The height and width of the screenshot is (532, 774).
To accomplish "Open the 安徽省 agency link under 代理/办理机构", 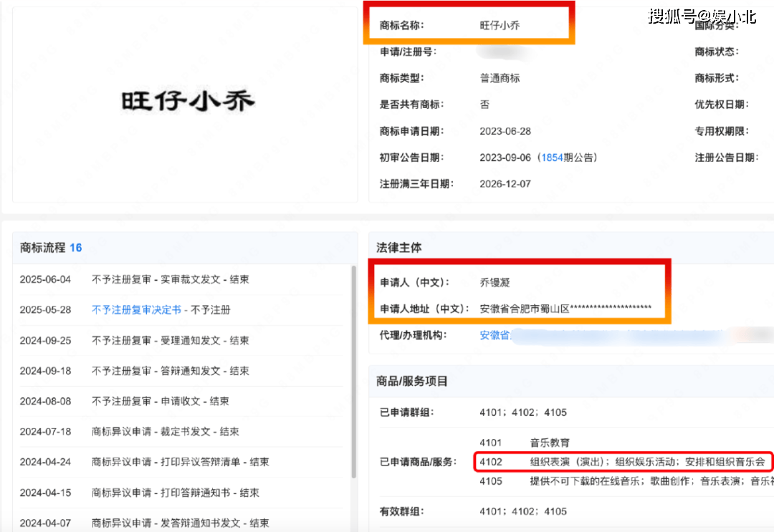I will (x=494, y=335).
